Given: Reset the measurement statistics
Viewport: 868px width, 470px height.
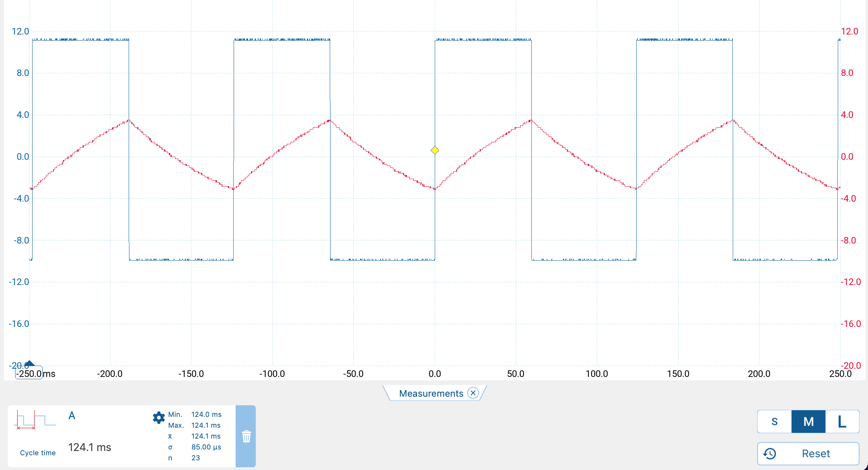Looking at the screenshot, I should point(808,453).
